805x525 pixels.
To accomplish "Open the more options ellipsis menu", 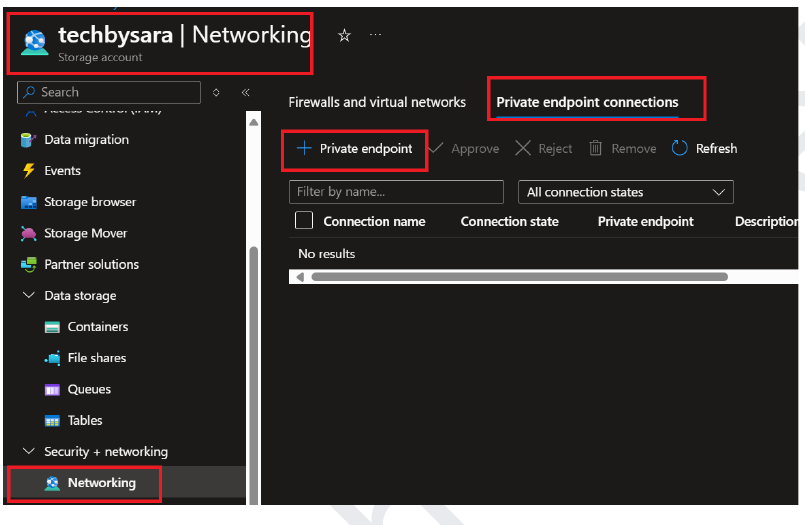I will point(375,34).
